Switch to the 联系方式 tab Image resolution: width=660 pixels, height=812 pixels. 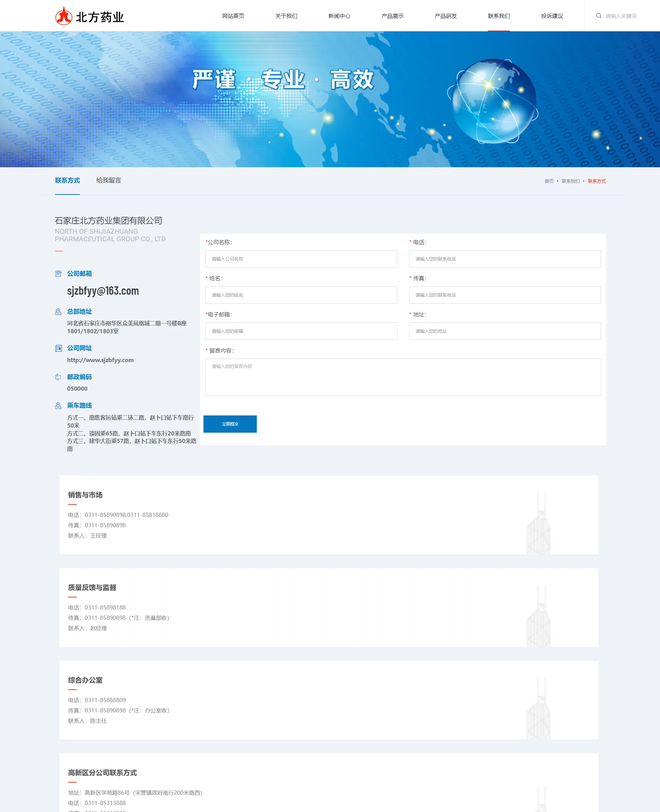click(67, 181)
